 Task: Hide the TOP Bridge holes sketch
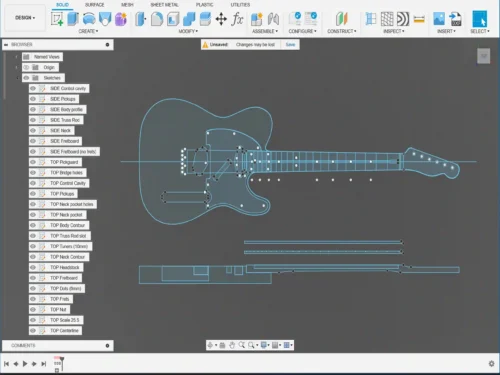click(x=33, y=173)
